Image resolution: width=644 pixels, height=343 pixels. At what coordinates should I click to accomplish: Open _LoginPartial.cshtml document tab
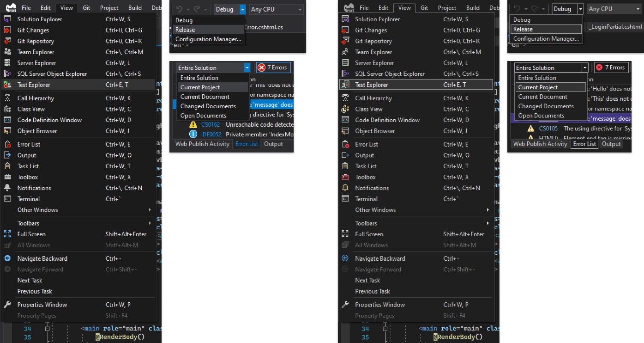tap(615, 27)
